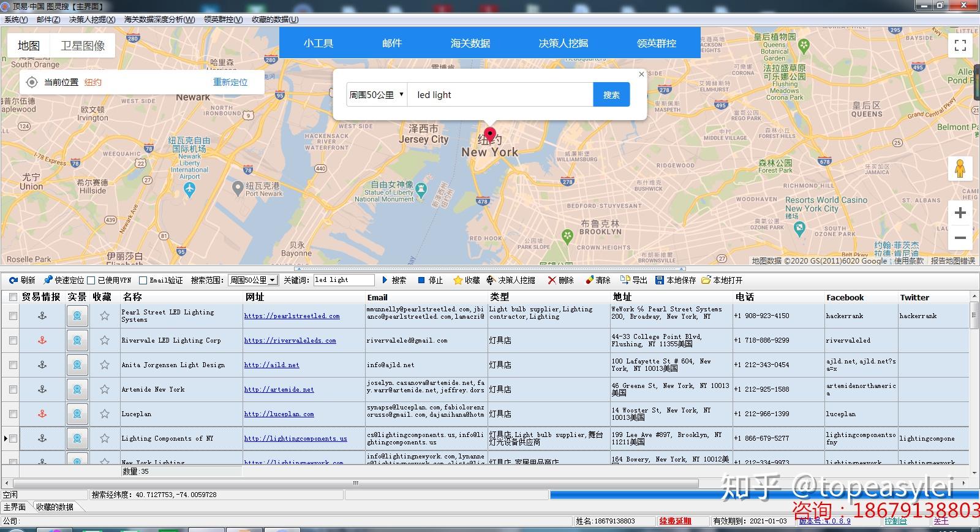The image size is (980, 532).
Task: Click the 重新定位 link
Action: 230,82
